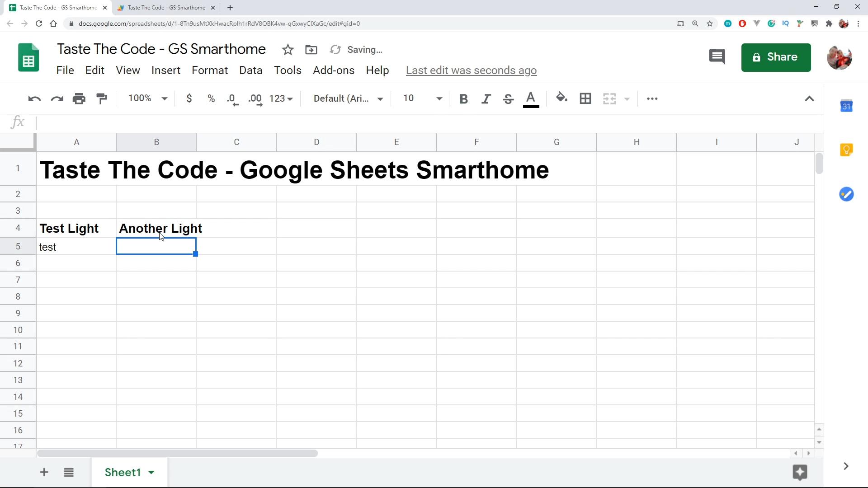This screenshot has width=868, height=488.
Task: Click the green Share button
Action: 776,57
